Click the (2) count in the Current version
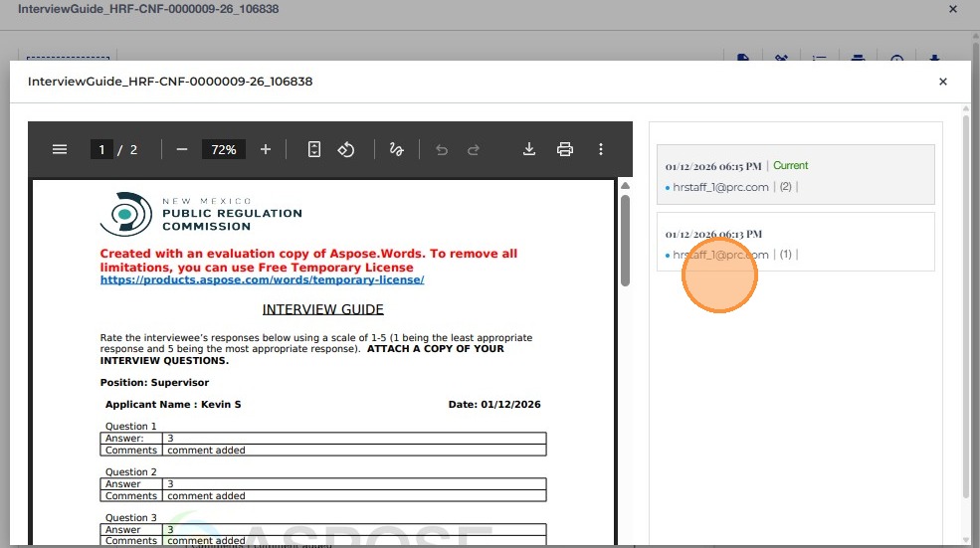 [786, 187]
